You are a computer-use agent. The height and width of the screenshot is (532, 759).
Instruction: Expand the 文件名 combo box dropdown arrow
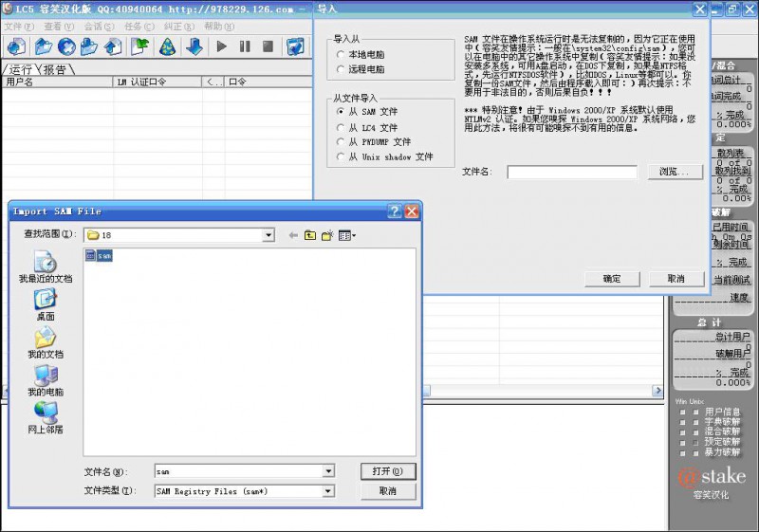(x=328, y=471)
